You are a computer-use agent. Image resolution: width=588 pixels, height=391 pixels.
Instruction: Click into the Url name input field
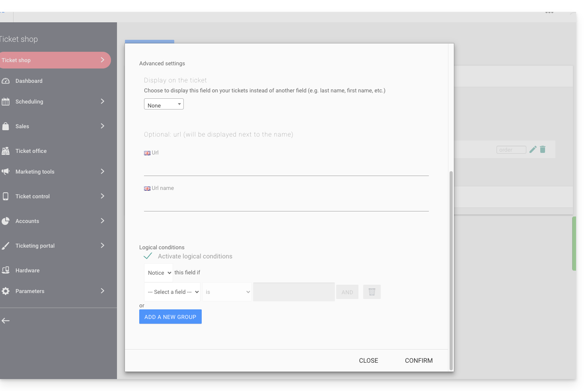pyautogui.click(x=286, y=203)
